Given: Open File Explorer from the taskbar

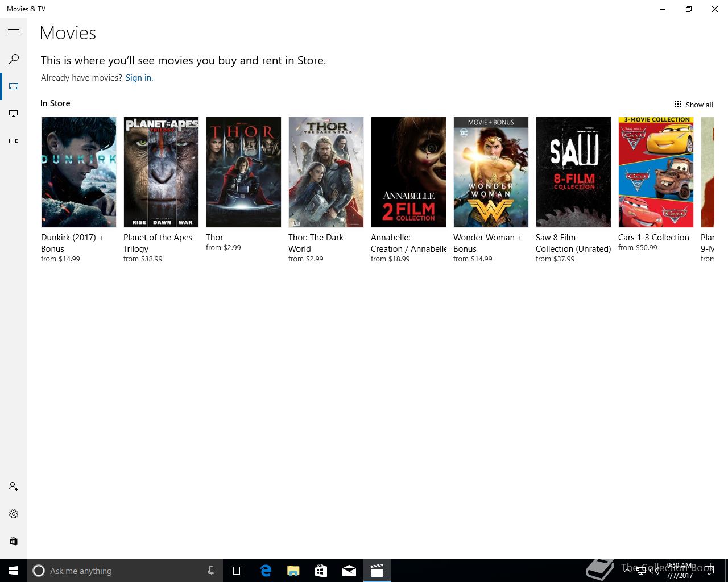Looking at the screenshot, I should coord(293,571).
